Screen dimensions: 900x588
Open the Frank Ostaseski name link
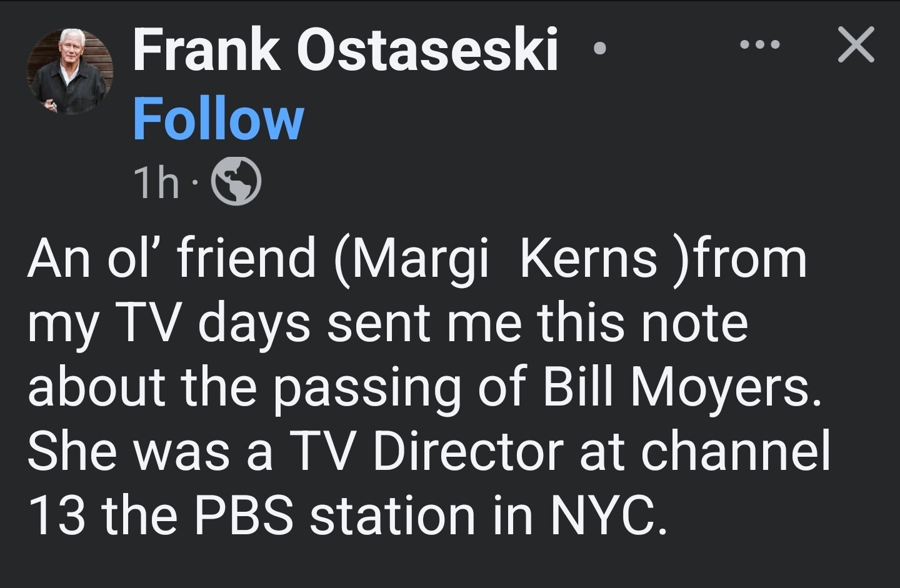(345, 50)
